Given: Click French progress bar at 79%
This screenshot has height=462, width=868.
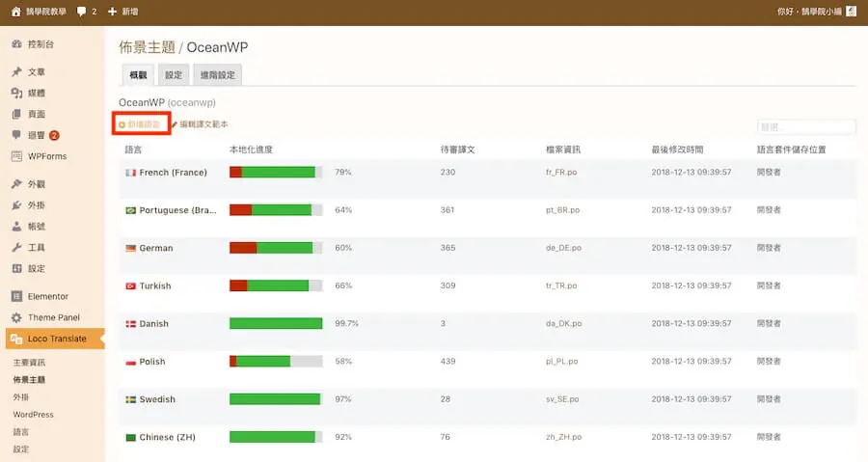Looking at the screenshot, I should [x=276, y=172].
